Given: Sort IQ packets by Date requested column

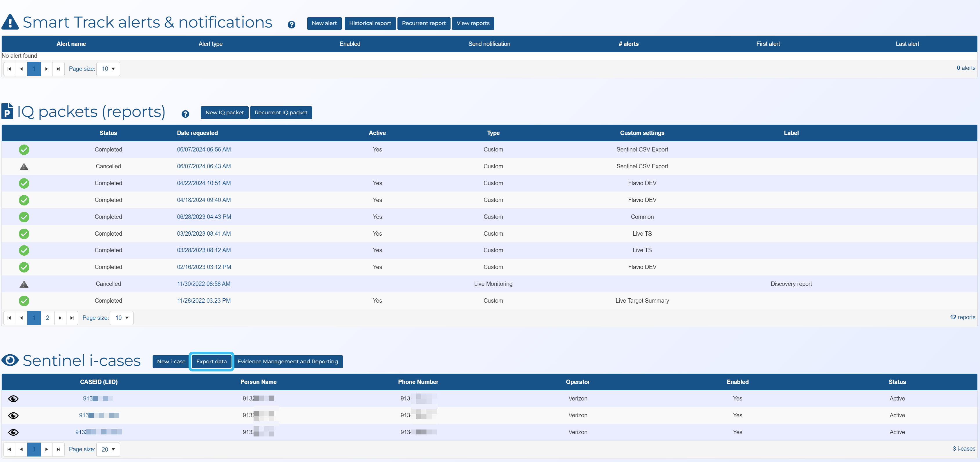Looking at the screenshot, I should pos(197,133).
